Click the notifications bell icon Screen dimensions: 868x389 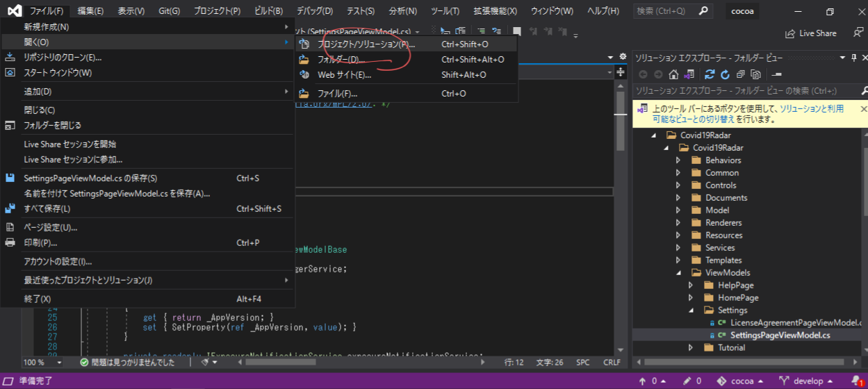coord(855,381)
